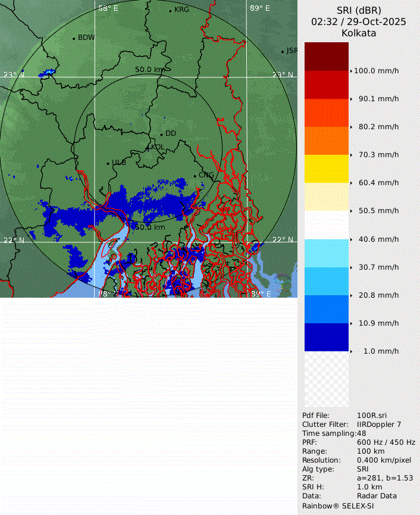Select the yellow legend color band
The width and height of the screenshot is (420, 515).
click(x=326, y=168)
